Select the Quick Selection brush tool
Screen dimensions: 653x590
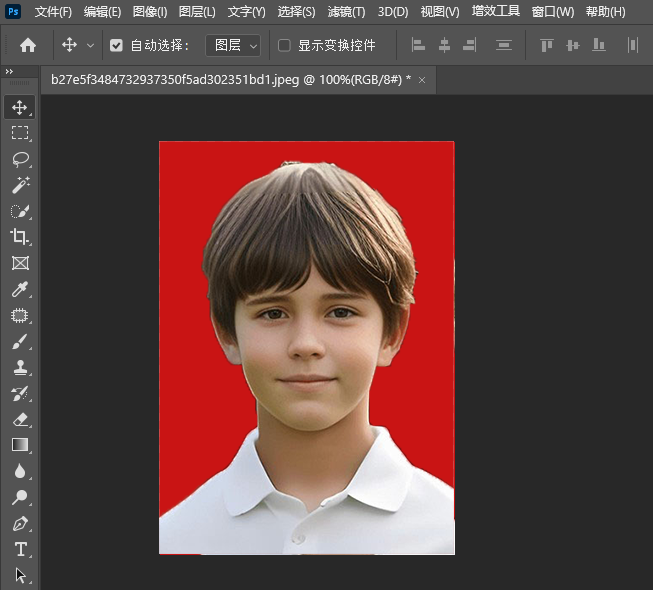[20, 211]
